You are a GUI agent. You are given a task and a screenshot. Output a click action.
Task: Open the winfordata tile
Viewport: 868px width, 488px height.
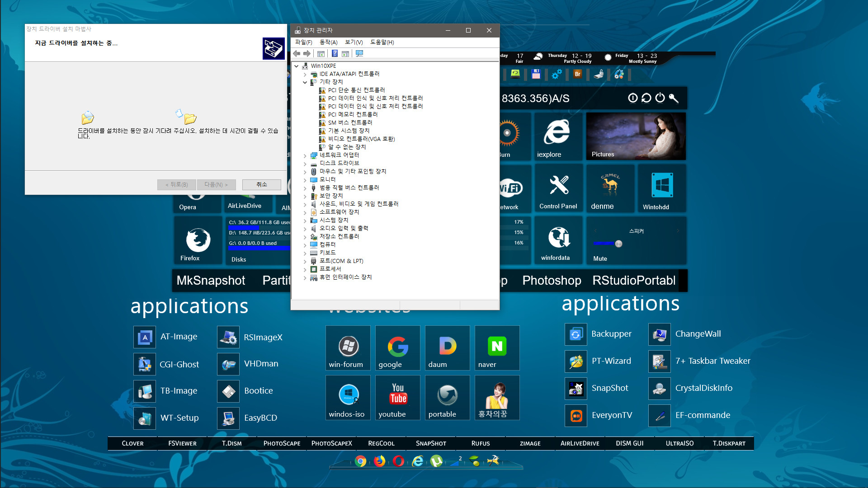[x=559, y=240]
